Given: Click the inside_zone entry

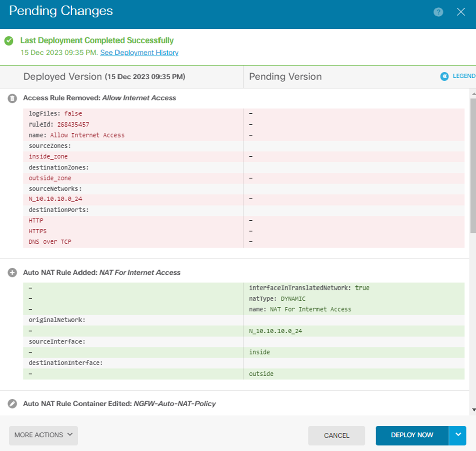Looking at the screenshot, I should tap(48, 156).
